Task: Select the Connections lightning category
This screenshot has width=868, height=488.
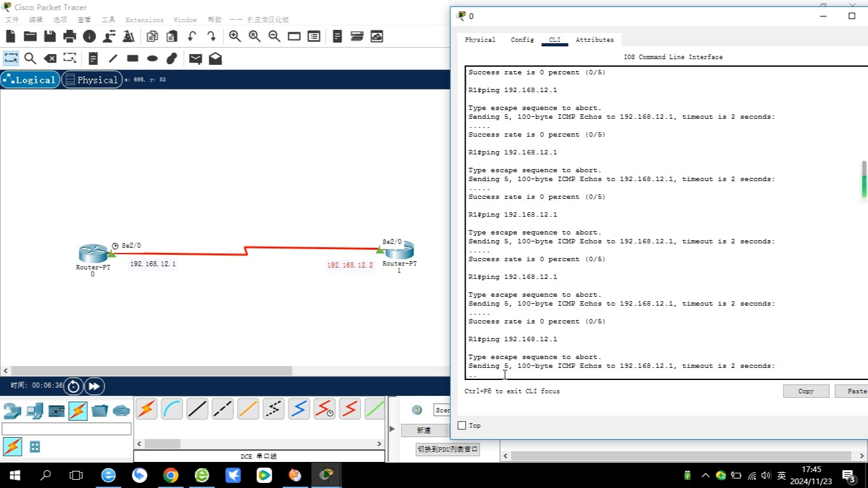Action: pyautogui.click(x=78, y=411)
